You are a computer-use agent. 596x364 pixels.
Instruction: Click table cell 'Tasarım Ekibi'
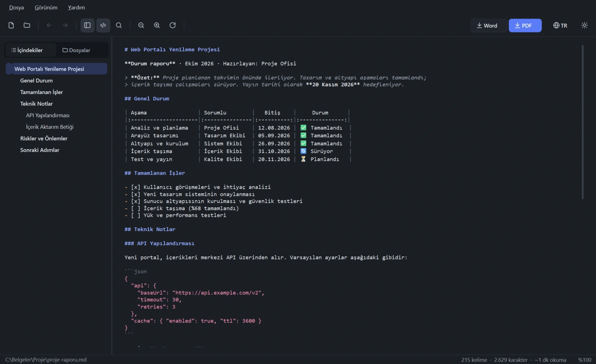[x=225, y=135]
